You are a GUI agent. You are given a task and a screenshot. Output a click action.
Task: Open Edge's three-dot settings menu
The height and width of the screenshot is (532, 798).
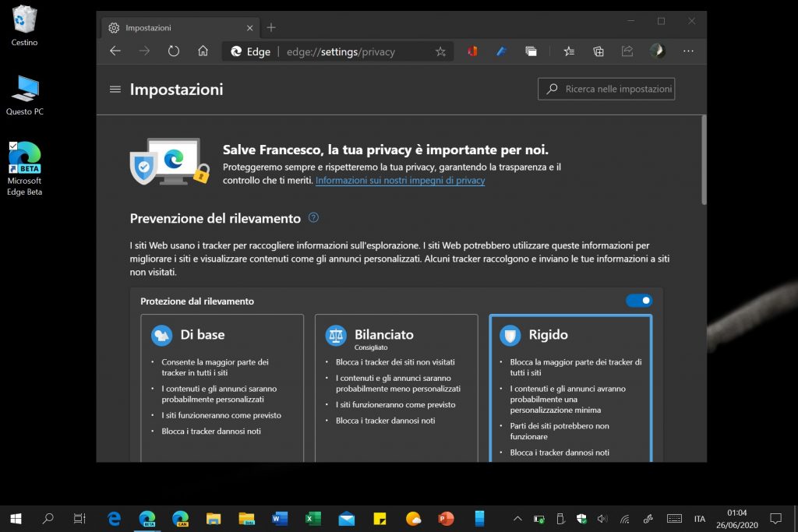click(688, 51)
